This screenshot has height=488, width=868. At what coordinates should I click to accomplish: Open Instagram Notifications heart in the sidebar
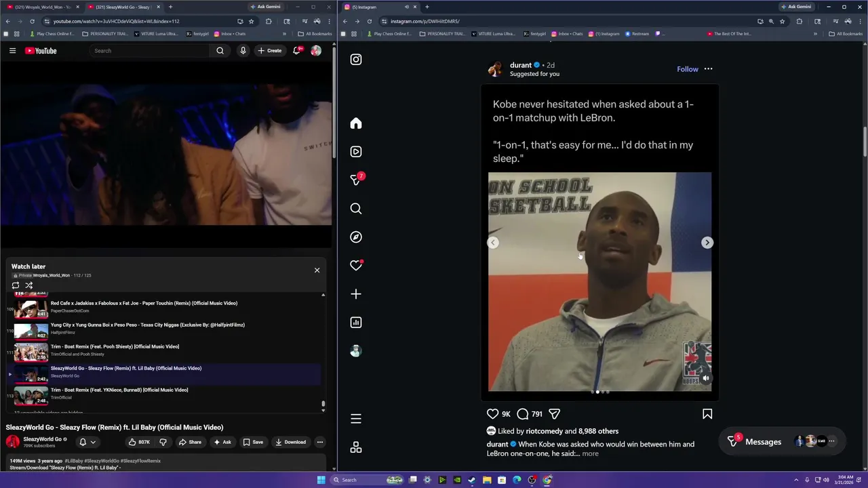coord(356,266)
